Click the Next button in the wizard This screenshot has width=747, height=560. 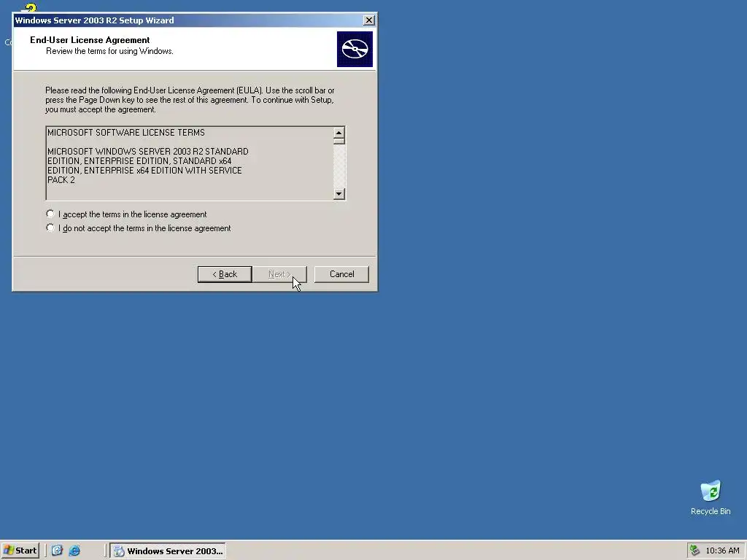pyautogui.click(x=279, y=274)
